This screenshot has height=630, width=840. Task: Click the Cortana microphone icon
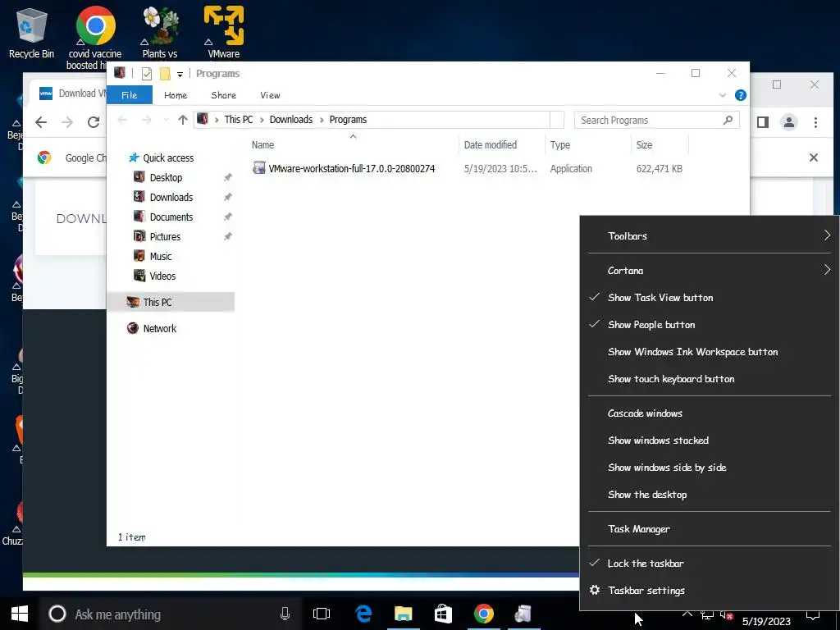(285, 614)
